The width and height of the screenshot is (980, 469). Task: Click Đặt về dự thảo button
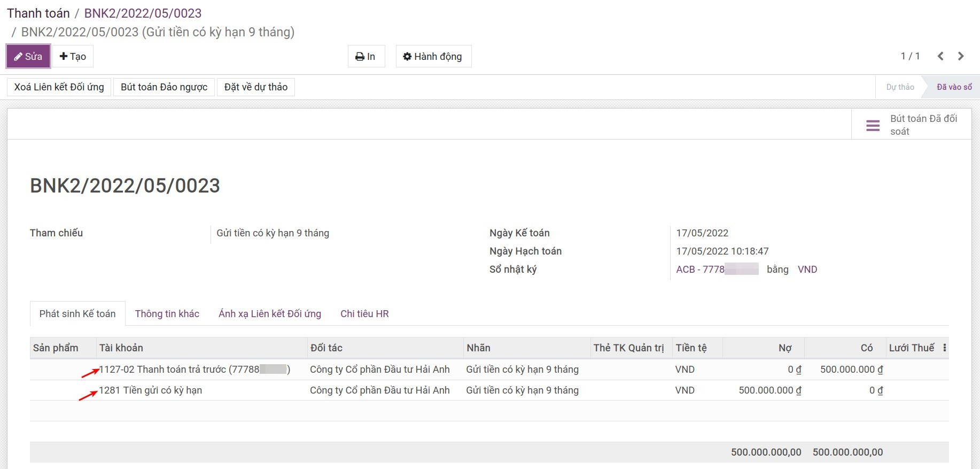click(256, 87)
